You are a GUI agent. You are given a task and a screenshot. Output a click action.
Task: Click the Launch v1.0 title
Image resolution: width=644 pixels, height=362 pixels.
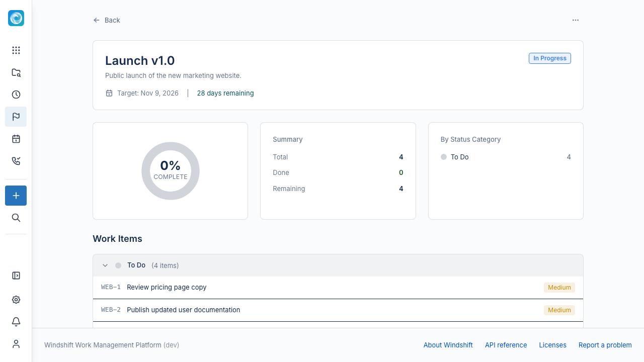coord(140,60)
